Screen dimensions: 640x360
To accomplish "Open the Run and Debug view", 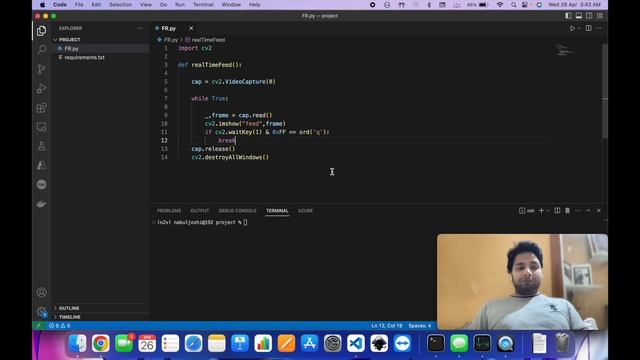I will 41,88.
